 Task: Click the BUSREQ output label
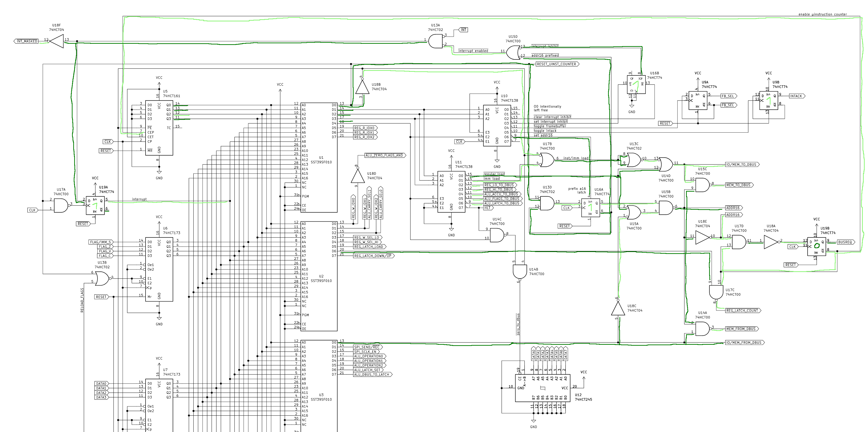[846, 242]
